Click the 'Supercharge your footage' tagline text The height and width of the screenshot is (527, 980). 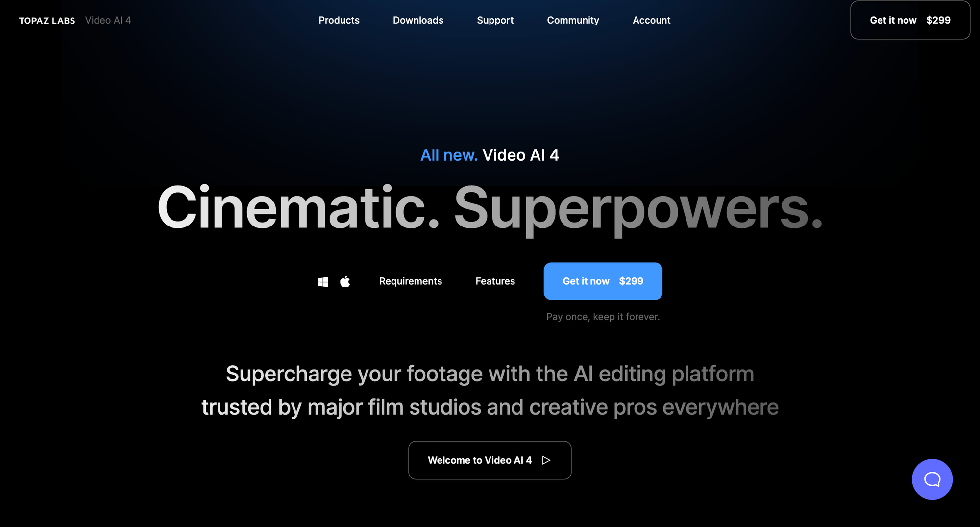point(490,391)
